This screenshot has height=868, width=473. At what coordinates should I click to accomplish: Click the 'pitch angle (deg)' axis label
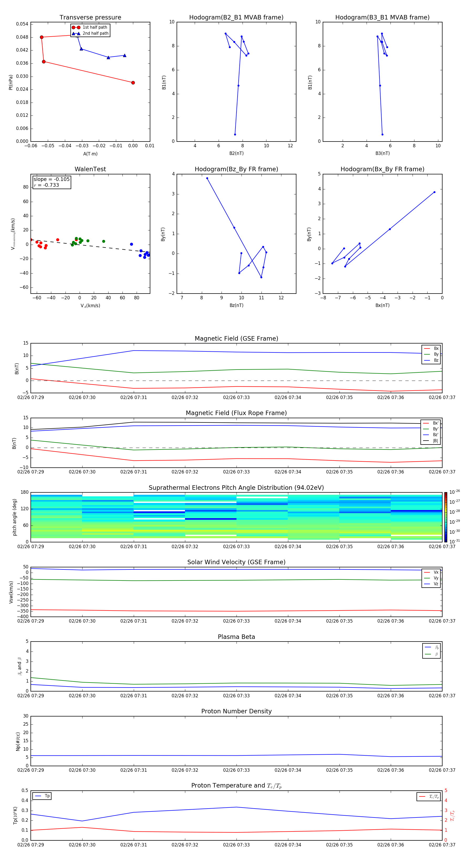point(14,517)
